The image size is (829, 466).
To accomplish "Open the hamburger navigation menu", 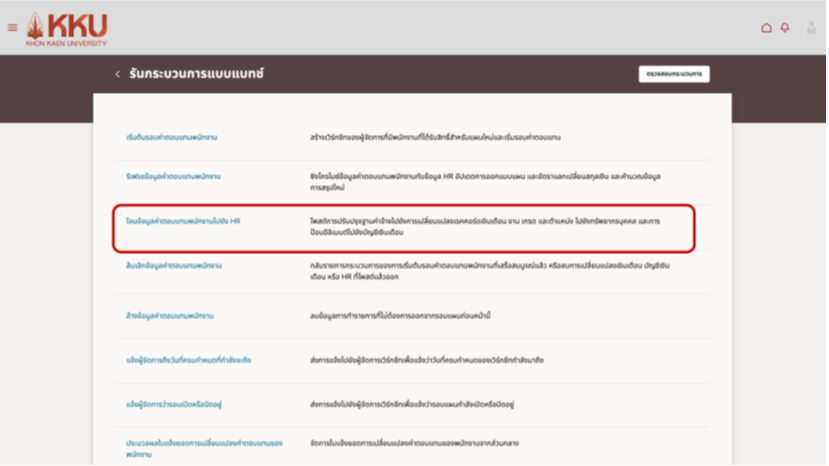I will (12, 27).
